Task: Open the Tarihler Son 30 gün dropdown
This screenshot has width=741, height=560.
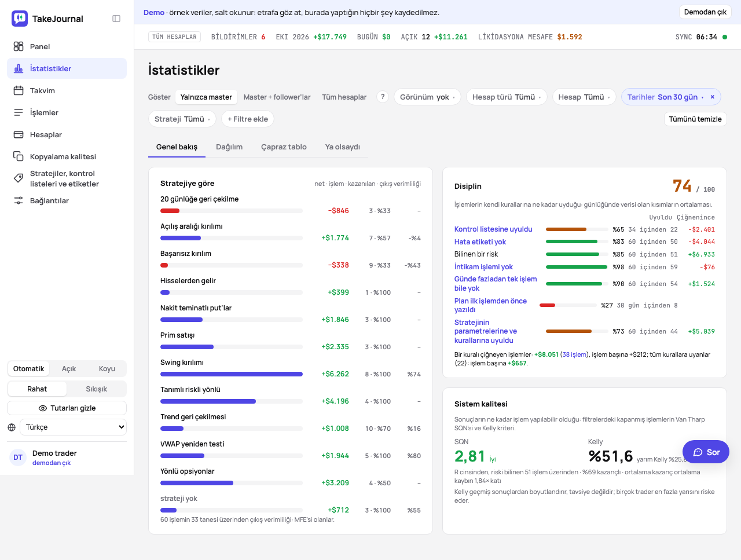Action: [665, 97]
